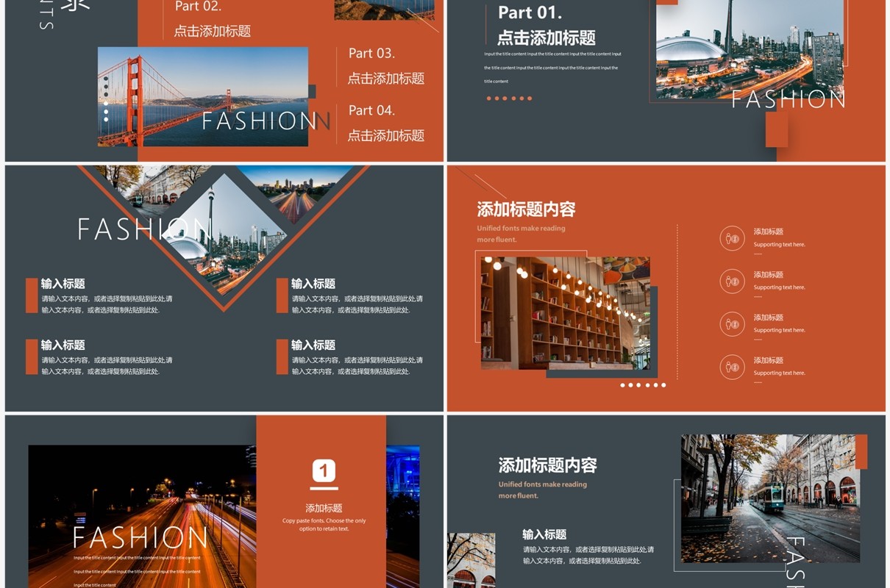890x588 pixels.
Task: Select the large tram street photo on bottom-right slide
Action: [x=770, y=498]
